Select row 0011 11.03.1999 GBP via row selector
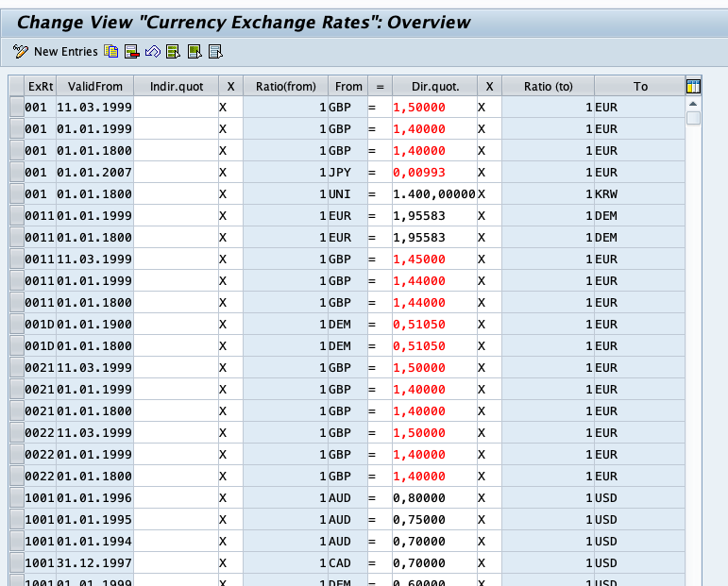This screenshot has height=586, width=728. click(x=17, y=260)
